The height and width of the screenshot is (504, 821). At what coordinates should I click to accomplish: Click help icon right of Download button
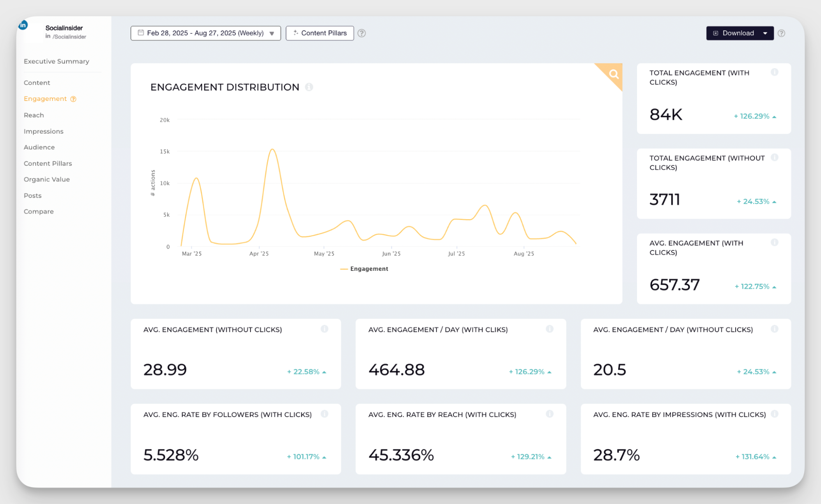pos(781,33)
